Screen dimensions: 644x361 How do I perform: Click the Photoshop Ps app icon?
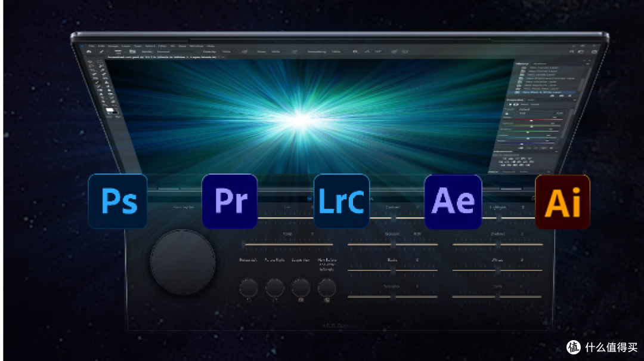[x=118, y=201]
